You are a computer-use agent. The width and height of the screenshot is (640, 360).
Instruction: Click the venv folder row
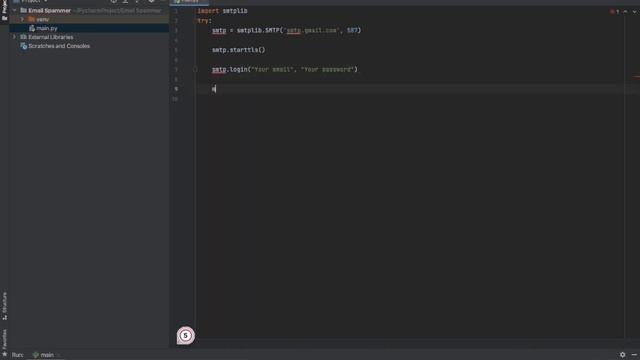(x=89, y=19)
